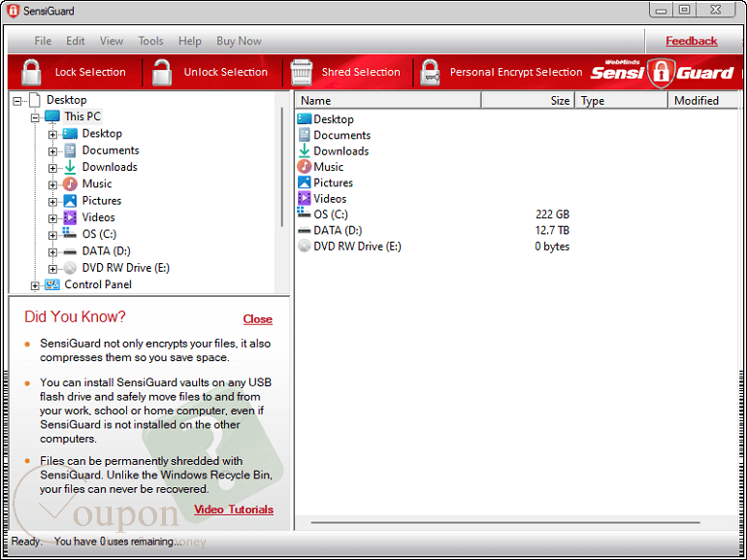Select DVD RW Drive (E:) label in tree
Image resolution: width=747 pixels, height=560 pixels.
pyautogui.click(x=126, y=268)
